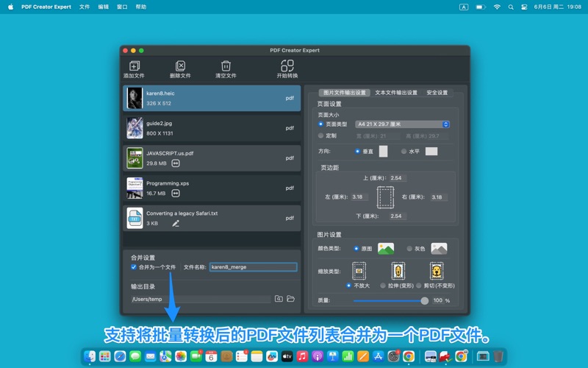Image resolution: width=588 pixels, height=368 pixels.
Task: Click the choose output folder icon
Action: tap(279, 299)
